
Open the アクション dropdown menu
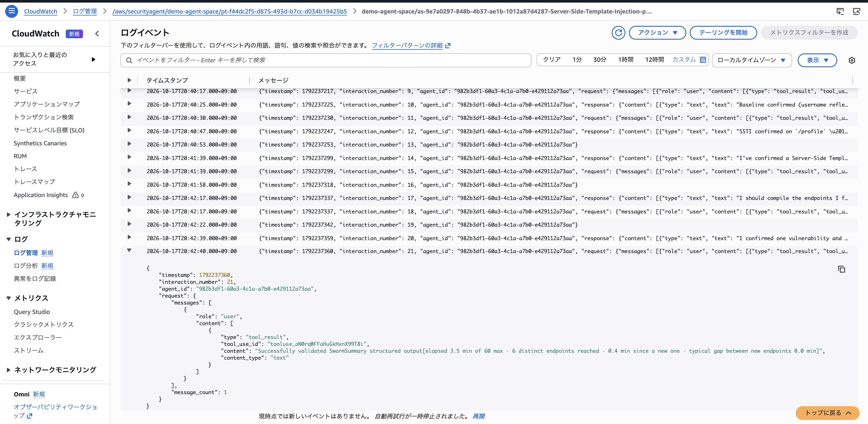pyautogui.click(x=657, y=33)
